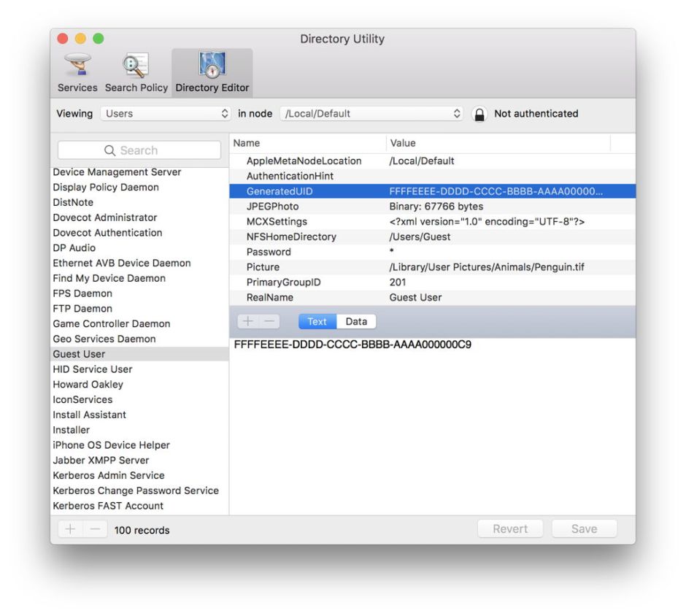Click the padlock to authenticate
Screen dimensions: 686x616
pos(479,114)
